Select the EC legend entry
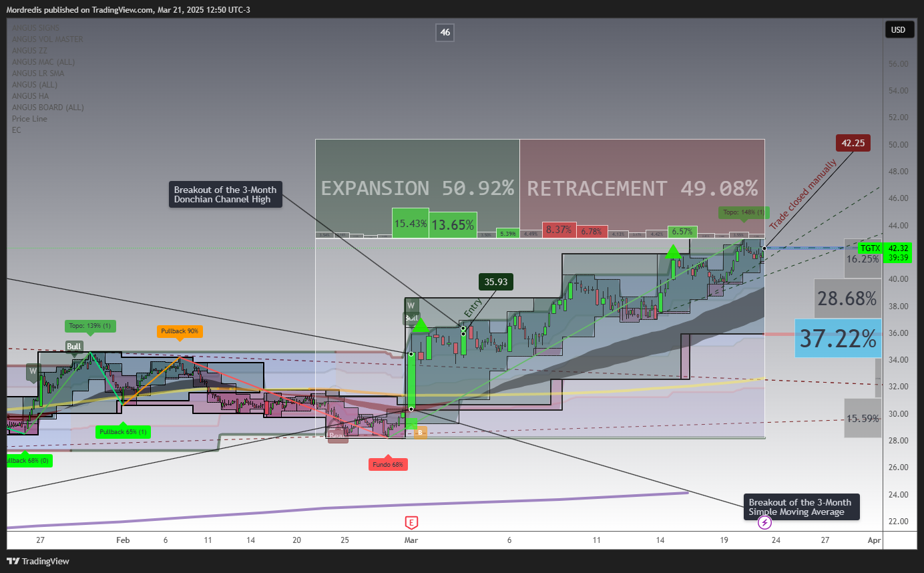924x573 pixels. 16,130
